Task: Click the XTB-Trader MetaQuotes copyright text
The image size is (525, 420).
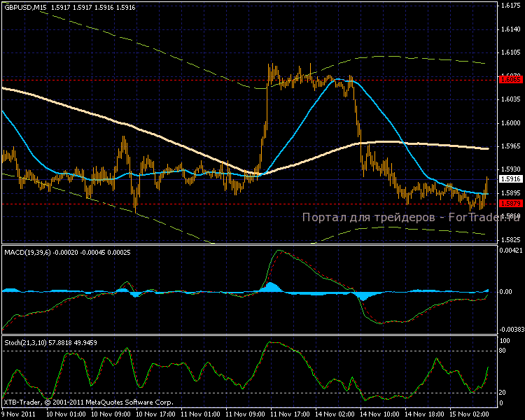Action: point(89,402)
